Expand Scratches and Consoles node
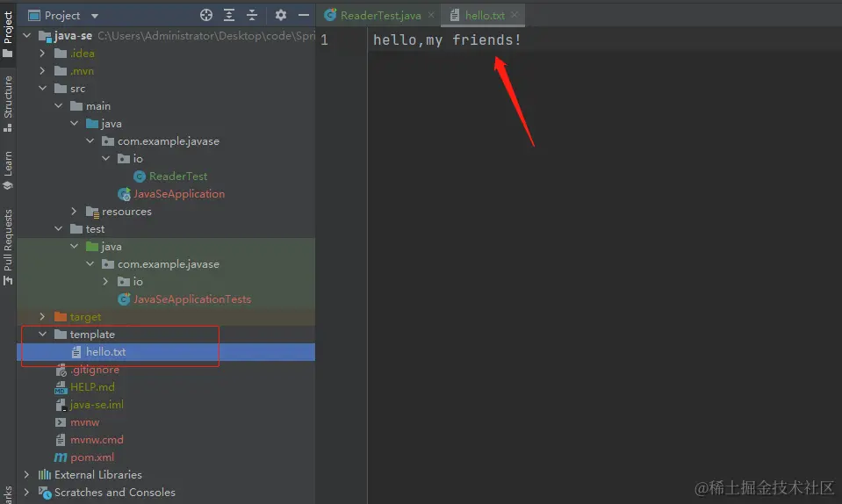This screenshot has height=504, width=842. click(27, 493)
